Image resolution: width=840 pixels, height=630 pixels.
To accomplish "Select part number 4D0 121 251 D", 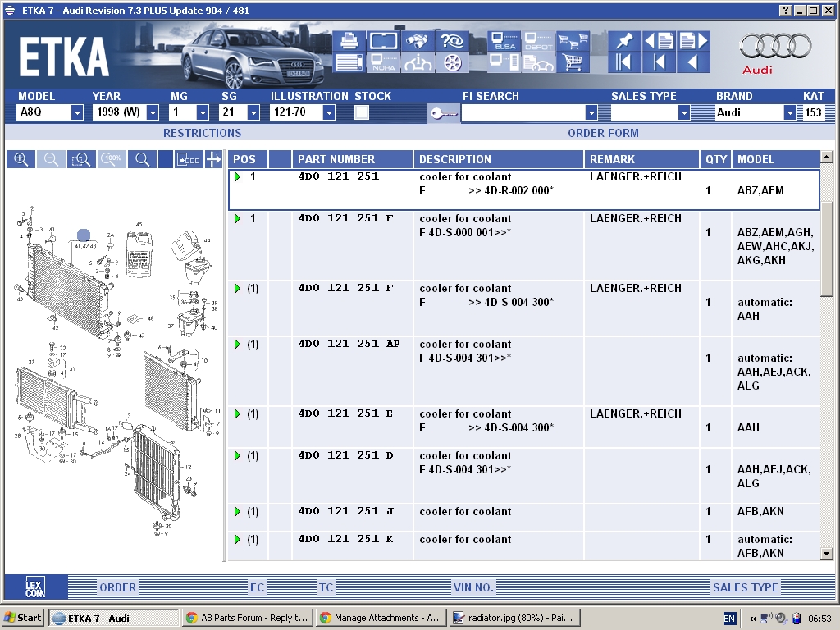I will (x=345, y=455).
